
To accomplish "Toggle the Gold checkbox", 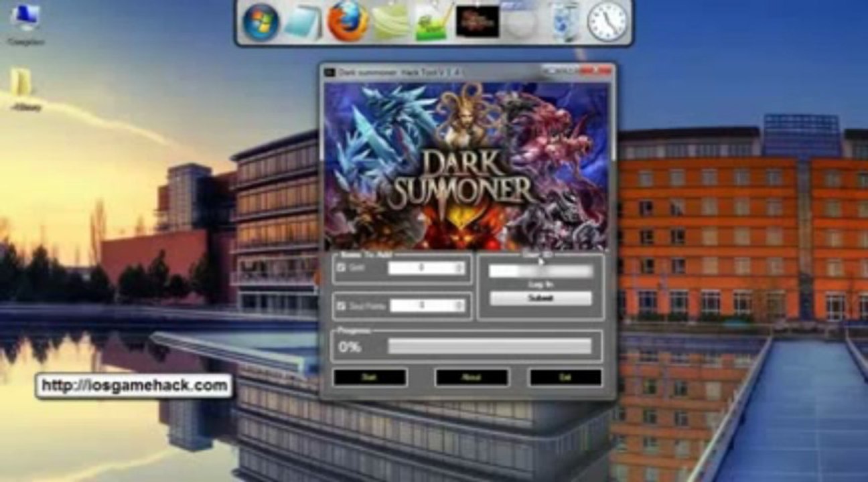I will [341, 268].
